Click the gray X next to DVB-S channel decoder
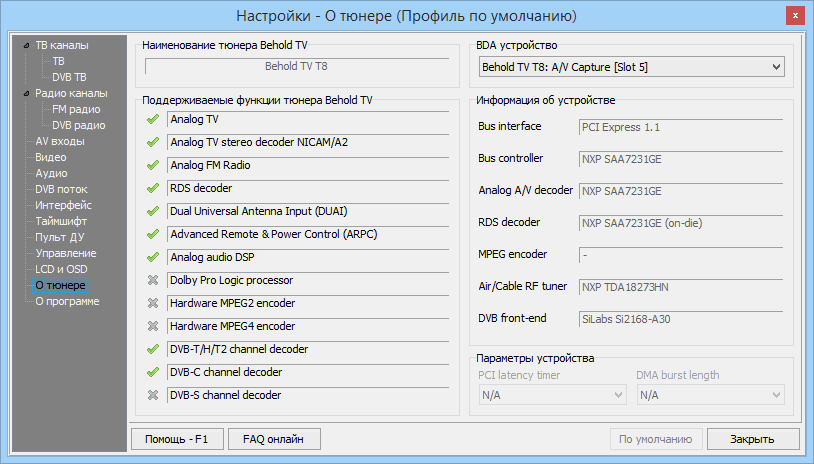 click(x=153, y=396)
